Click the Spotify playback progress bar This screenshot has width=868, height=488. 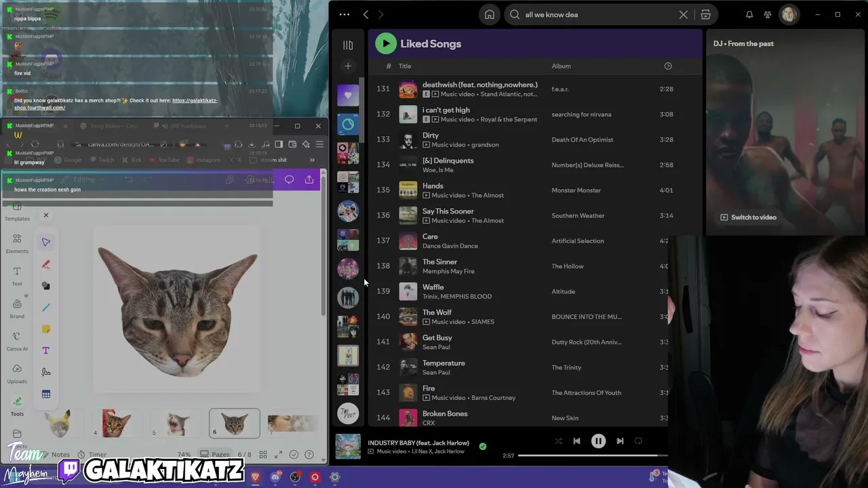pyautogui.click(x=593, y=455)
